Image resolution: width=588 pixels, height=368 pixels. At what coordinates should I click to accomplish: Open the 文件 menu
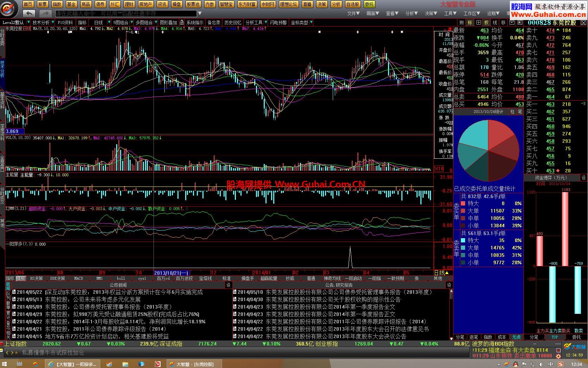[x=353, y=13]
